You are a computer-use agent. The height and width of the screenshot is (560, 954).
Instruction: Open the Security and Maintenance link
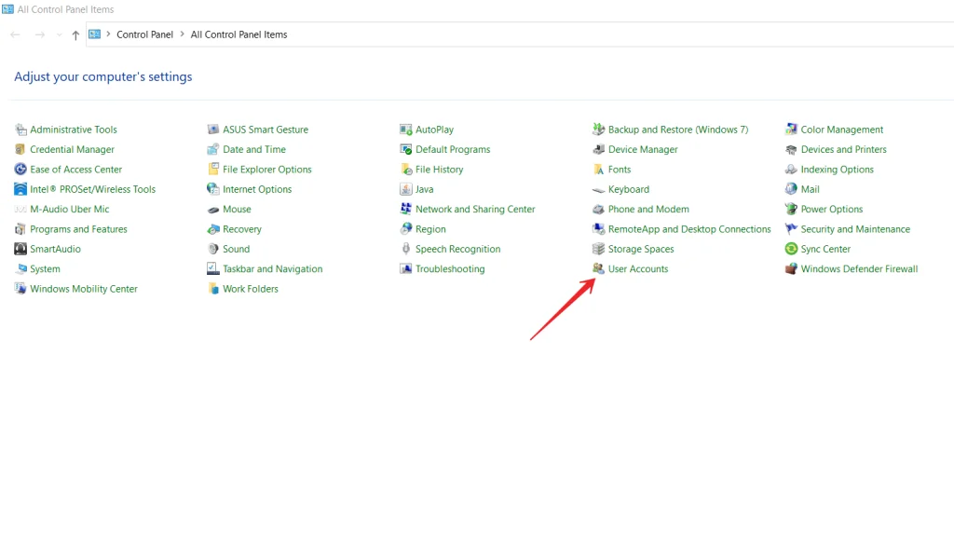coord(855,229)
